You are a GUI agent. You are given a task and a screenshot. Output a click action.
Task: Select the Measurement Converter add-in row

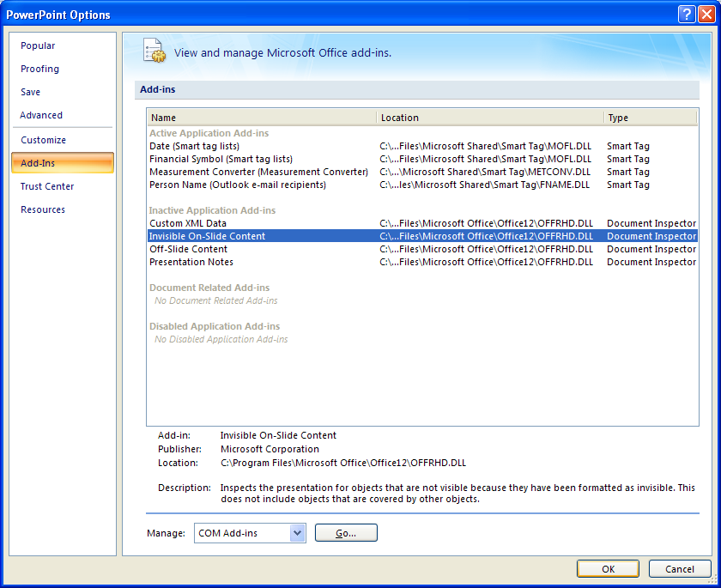tap(422, 172)
